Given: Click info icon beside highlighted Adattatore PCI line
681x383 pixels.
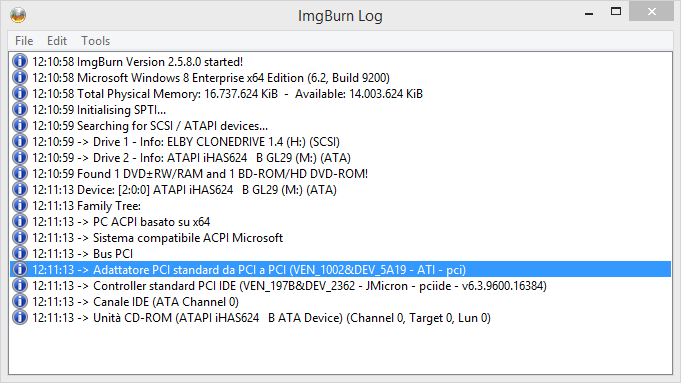Looking at the screenshot, I should pyautogui.click(x=20, y=270).
